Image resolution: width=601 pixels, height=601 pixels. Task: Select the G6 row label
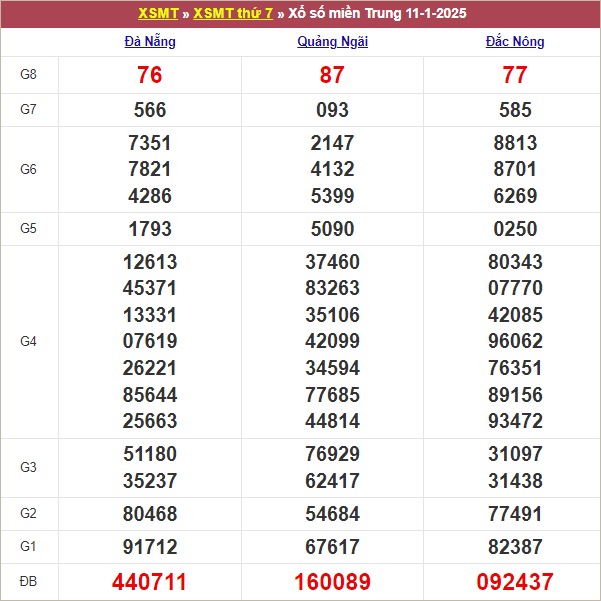point(29,169)
